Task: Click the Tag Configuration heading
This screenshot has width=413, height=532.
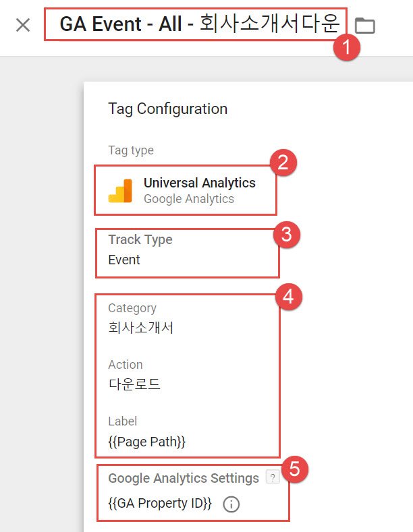Action: click(x=168, y=109)
